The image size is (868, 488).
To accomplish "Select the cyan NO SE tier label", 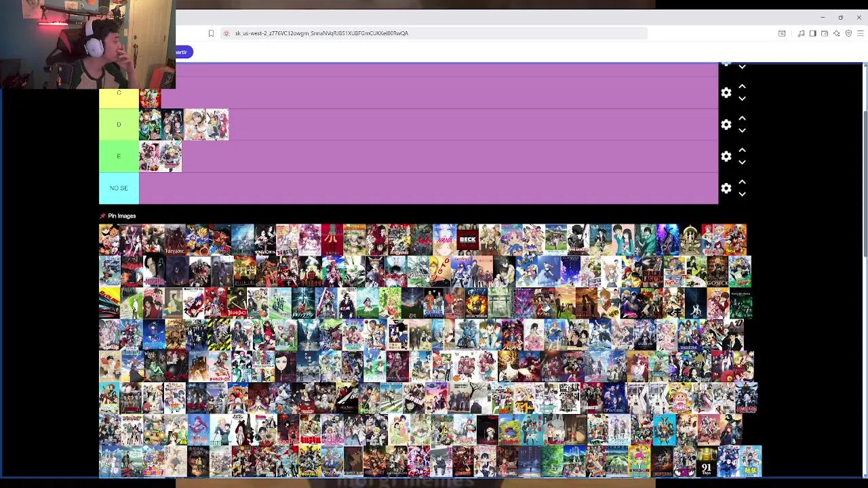I will click(x=119, y=188).
